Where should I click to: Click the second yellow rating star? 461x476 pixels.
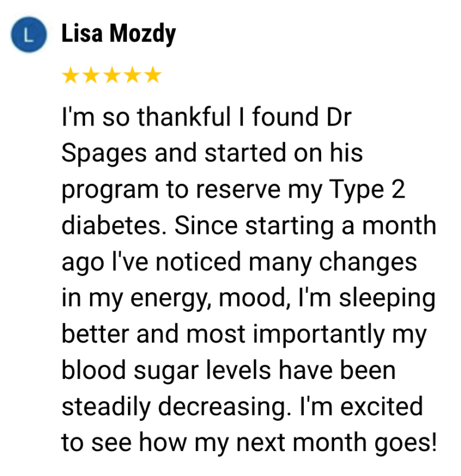pos(91,76)
